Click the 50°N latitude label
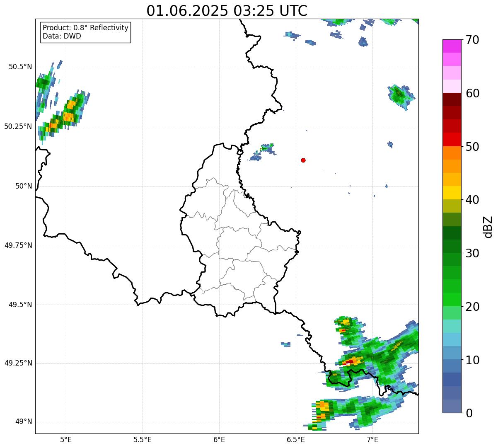The width and height of the screenshot is (498, 448). (24, 186)
